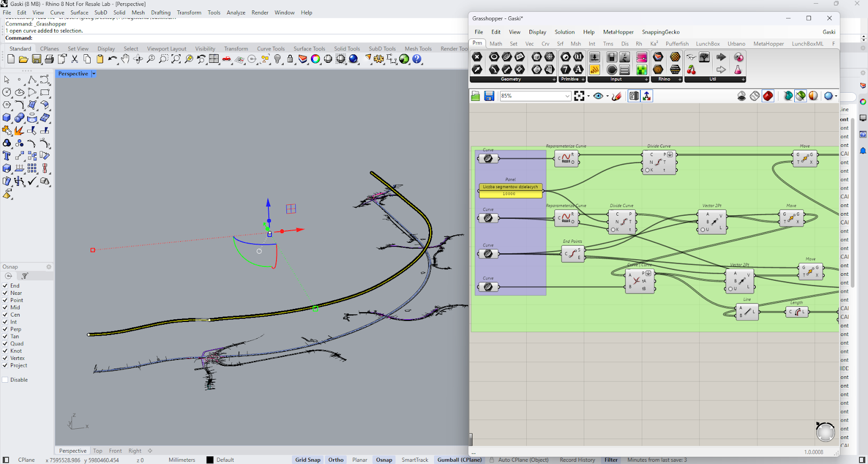
Task: Toggle Ortho mode in the status bar
Action: [336, 460]
